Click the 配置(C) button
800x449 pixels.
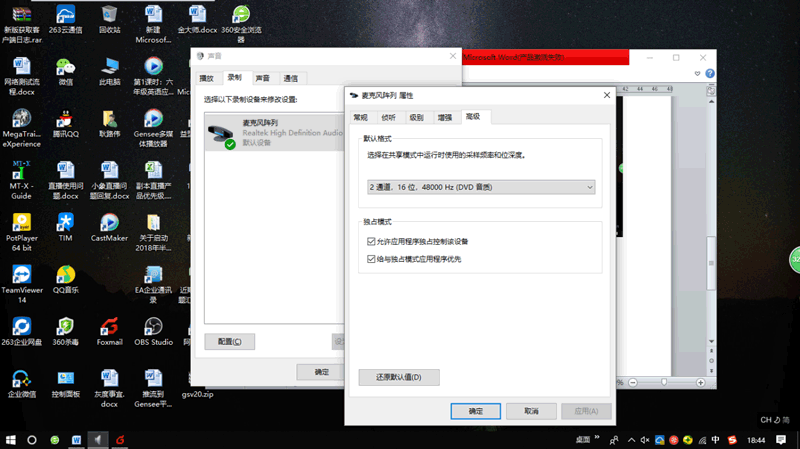pyautogui.click(x=229, y=341)
